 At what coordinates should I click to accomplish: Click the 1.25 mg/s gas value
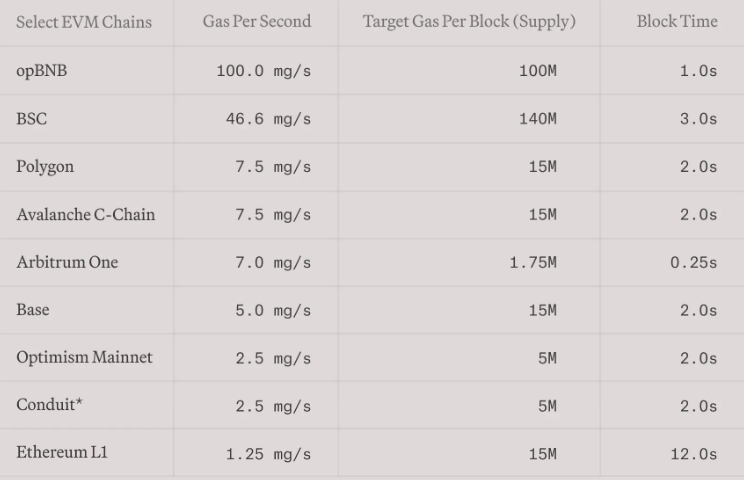point(269,454)
